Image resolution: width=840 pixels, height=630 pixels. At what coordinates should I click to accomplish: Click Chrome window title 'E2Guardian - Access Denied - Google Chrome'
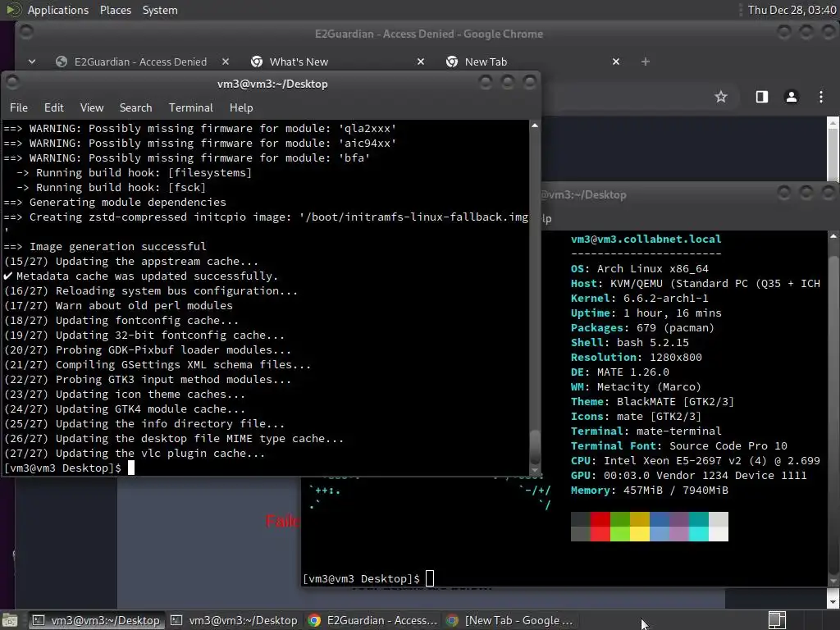click(x=428, y=34)
